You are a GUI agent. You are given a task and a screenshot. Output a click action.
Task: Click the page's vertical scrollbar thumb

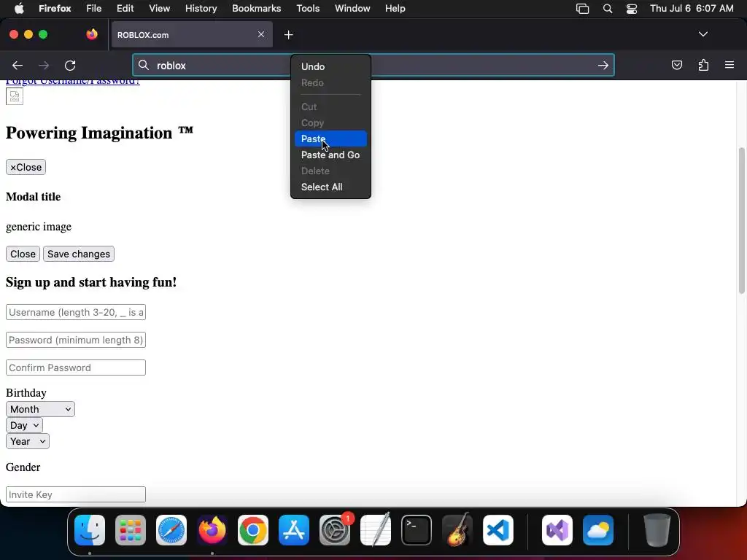coord(741,220)
